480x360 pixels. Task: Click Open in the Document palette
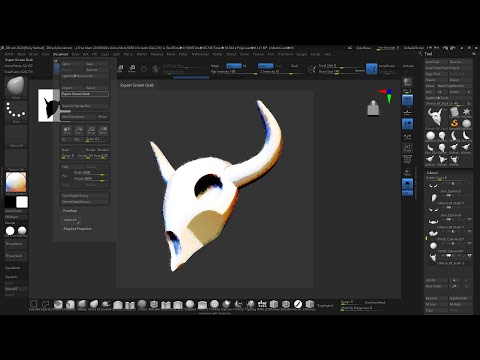72,64
